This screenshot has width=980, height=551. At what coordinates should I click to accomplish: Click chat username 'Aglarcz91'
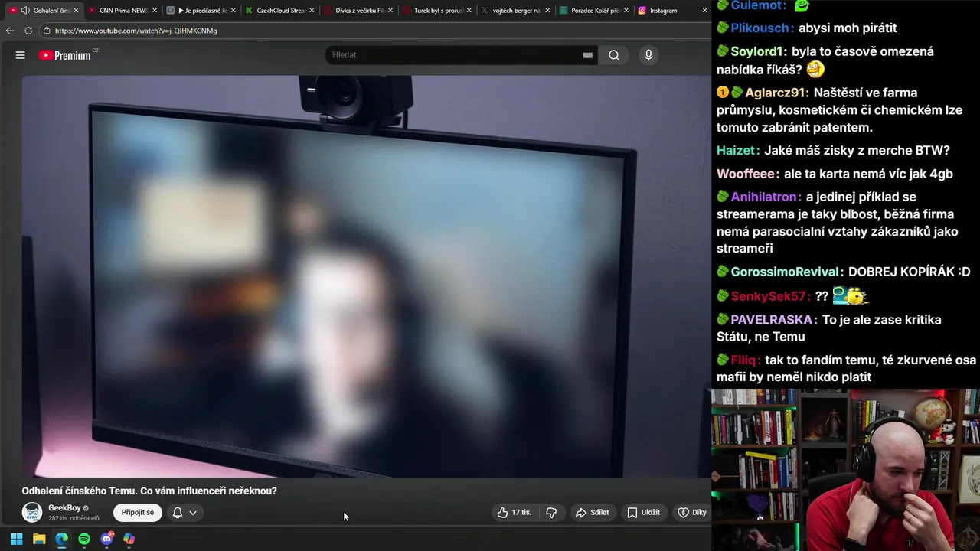(776, 93)
